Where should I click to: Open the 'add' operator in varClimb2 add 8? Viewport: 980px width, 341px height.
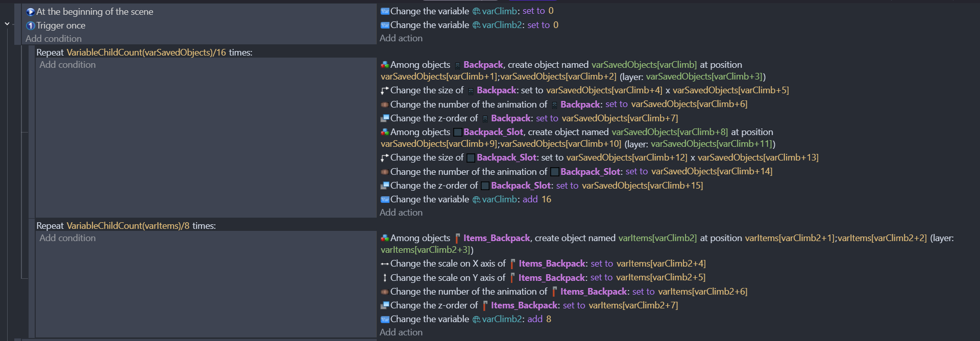(535, 319)
